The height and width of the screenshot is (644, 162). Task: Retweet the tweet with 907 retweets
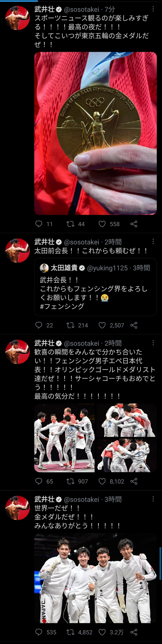point(70,481)
